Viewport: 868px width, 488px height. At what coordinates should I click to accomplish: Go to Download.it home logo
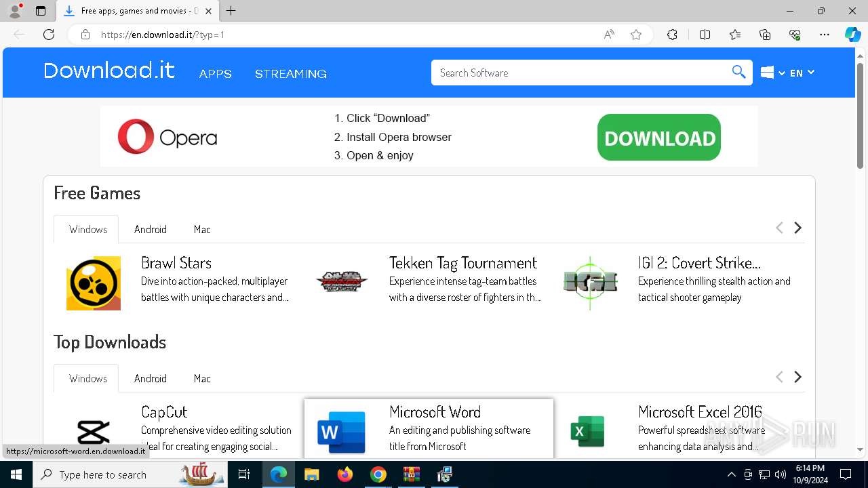pyautogui.click(x=109, y=70)
